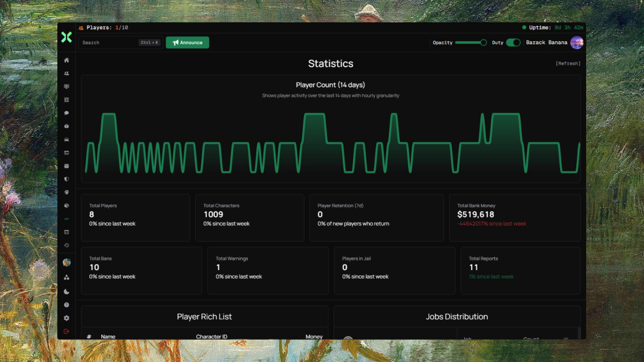644x362 pixels.
Task: Open the history clock sidebar icon
Action: (x=66, y=245)
